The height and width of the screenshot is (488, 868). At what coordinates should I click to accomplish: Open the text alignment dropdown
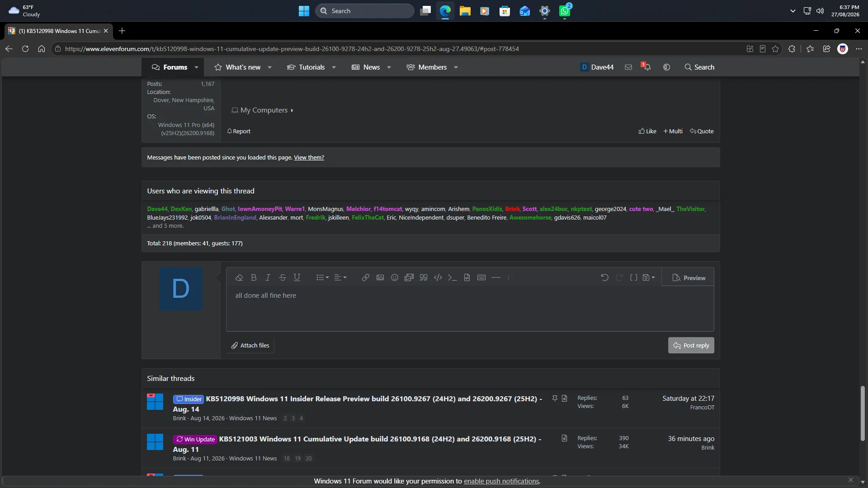pos(340,277)
